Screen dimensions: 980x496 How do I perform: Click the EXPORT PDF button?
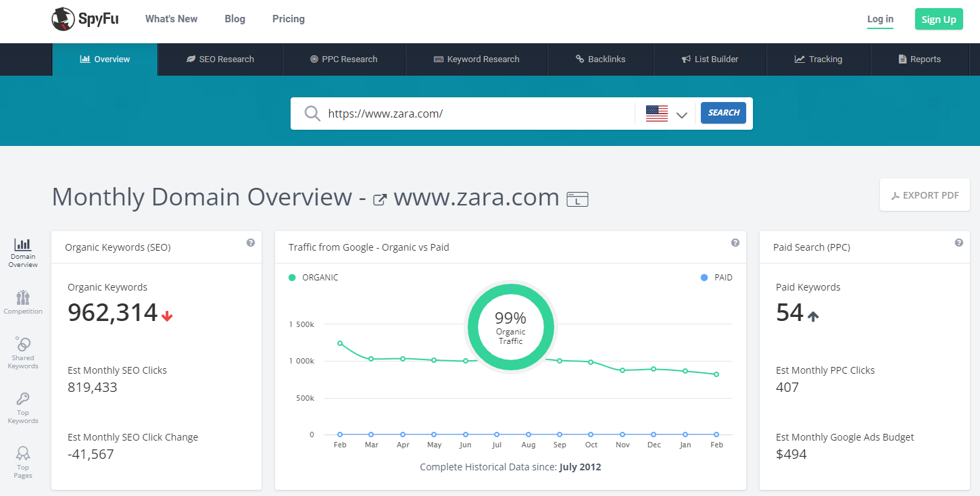coord(925,195)
